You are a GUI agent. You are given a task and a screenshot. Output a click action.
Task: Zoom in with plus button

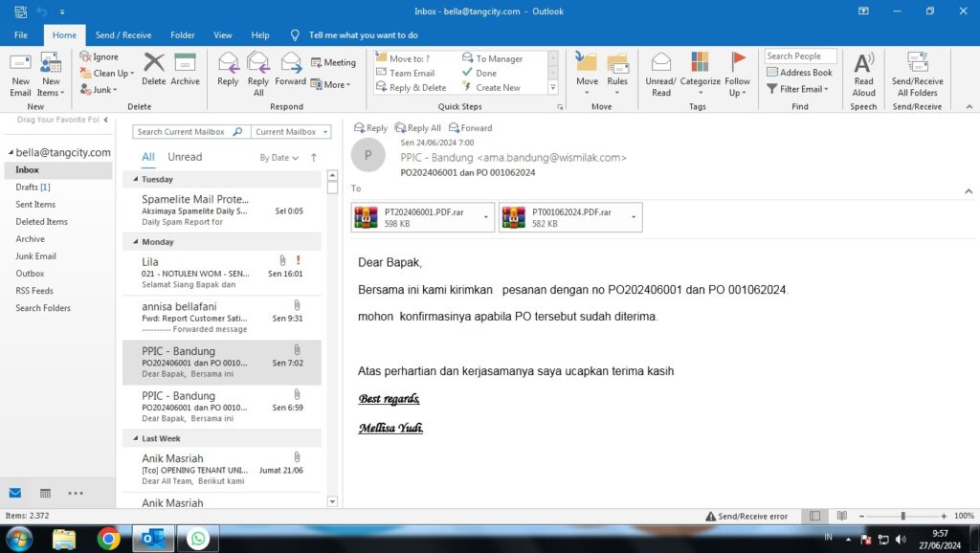tap(944, 516)
